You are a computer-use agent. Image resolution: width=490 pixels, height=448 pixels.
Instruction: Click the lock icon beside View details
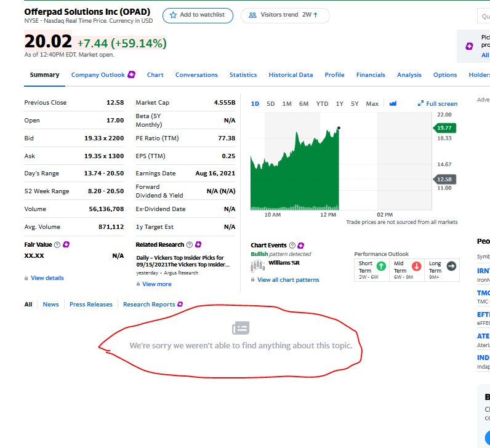(x=26, y=278)
